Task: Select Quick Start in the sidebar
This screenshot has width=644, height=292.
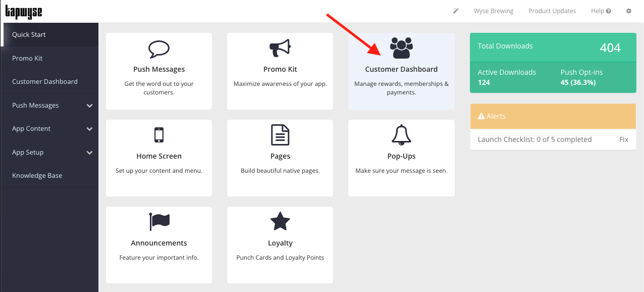Action: [x=29, y=34]
